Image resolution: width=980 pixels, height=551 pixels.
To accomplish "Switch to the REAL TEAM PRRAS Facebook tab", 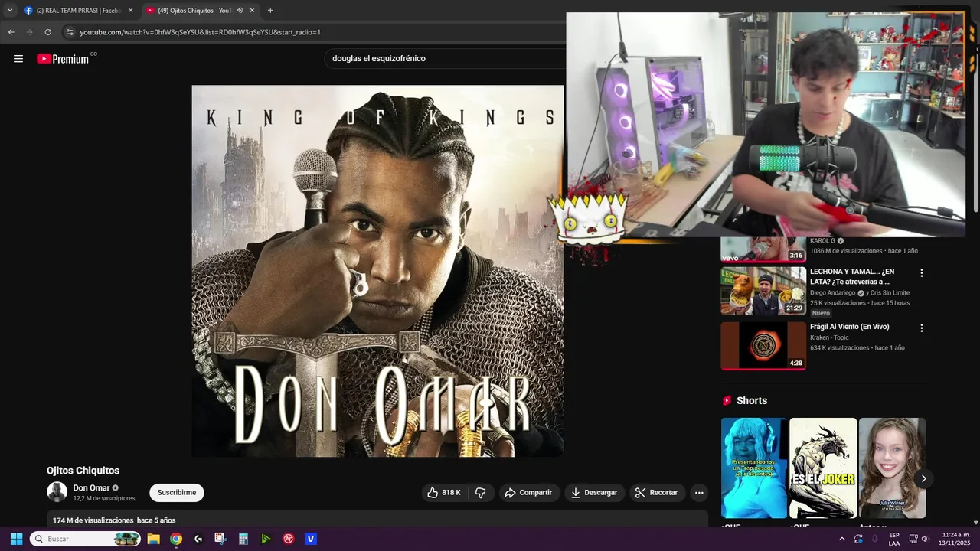I will tap(78, 10).
